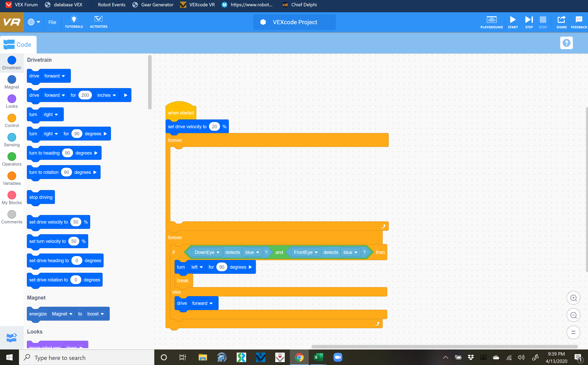Select the Sensing category
588x365 pixels.
12,140
